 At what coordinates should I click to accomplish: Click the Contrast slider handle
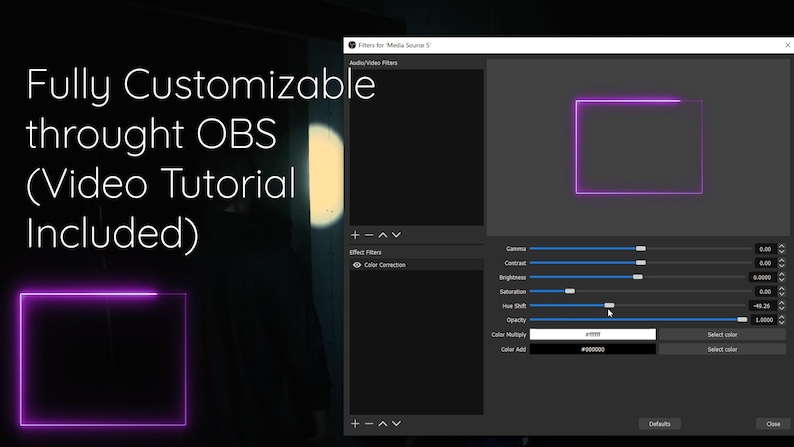coord(641,263)
